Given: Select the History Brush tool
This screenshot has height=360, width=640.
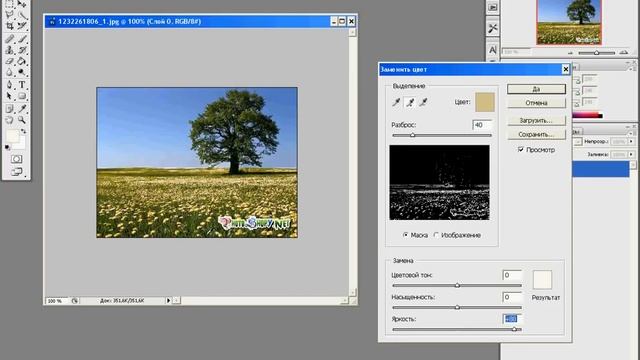Looking at the screenshot, I should click(x=22, y=50).
